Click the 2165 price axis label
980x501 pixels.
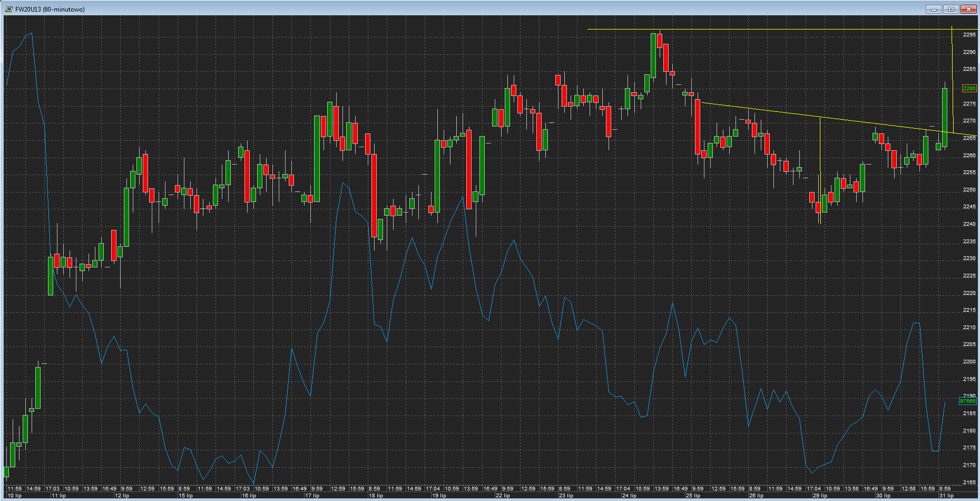pyautogui.click(x=969, y=482)
